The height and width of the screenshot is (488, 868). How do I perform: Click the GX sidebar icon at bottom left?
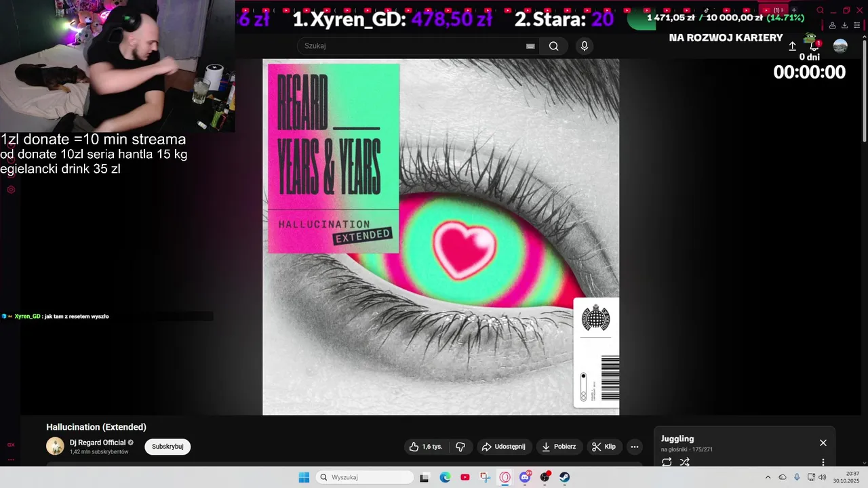coord(11,445)
